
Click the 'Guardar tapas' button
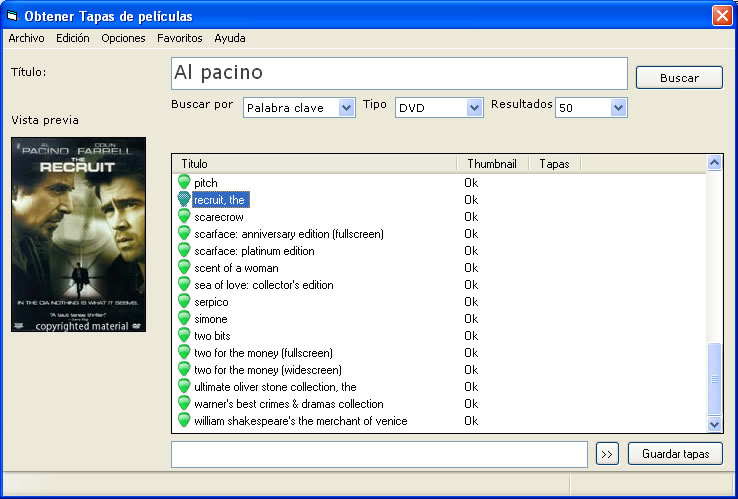tap(675, 454)
